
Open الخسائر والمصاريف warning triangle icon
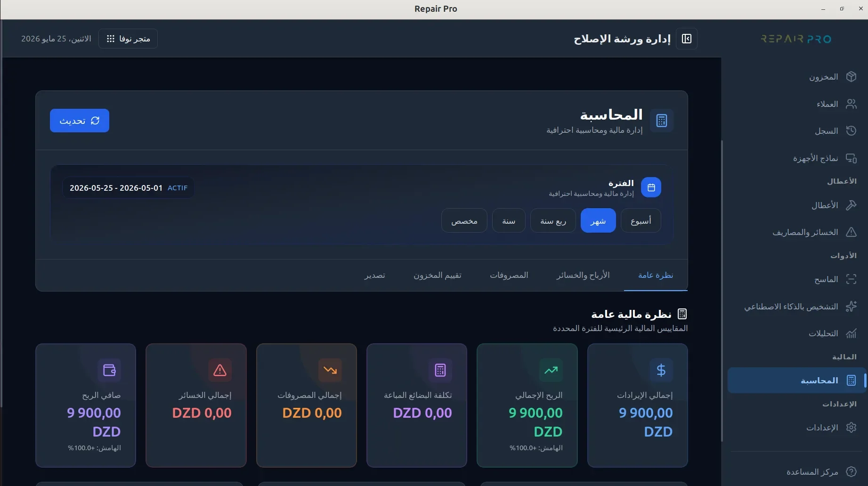pos(851,232)
